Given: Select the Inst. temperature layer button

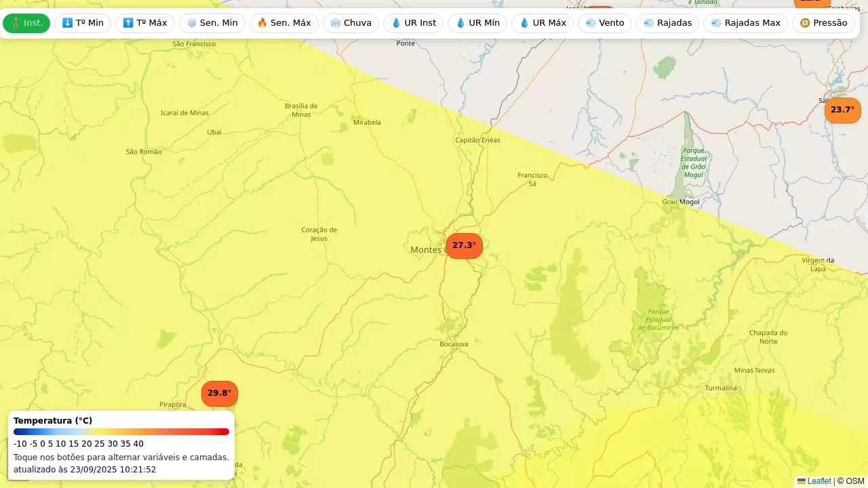Looking at the screenshot, I should tap(26, 23).
